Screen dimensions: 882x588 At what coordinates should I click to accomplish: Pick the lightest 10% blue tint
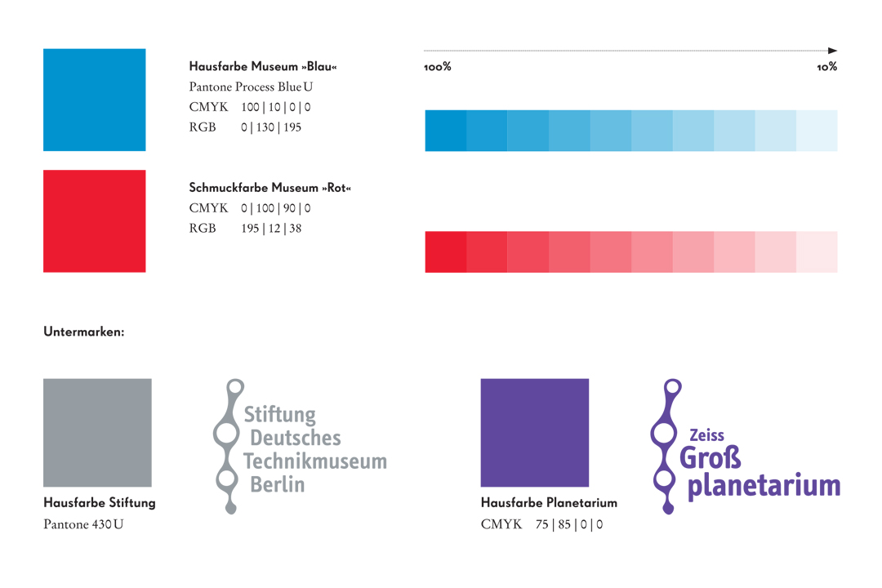click(817, 131)
